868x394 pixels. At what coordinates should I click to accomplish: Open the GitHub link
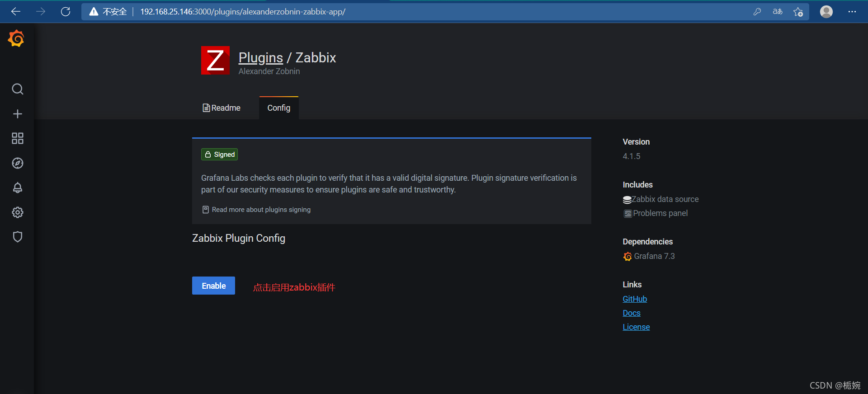click(635, 299)
